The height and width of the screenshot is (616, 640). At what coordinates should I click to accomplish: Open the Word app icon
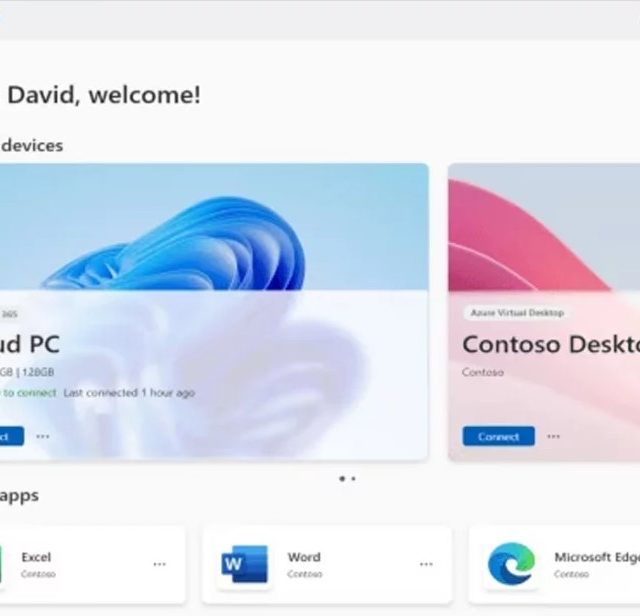point(244,564)
